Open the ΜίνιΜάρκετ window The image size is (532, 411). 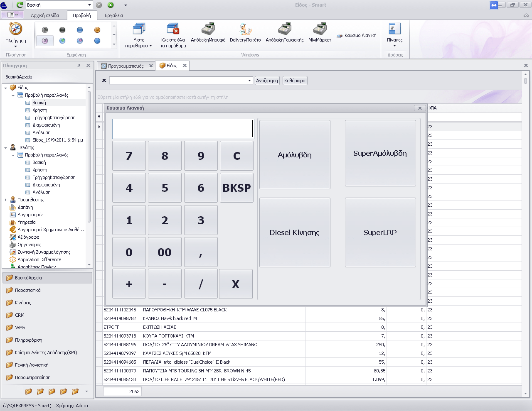pos(320,33)
